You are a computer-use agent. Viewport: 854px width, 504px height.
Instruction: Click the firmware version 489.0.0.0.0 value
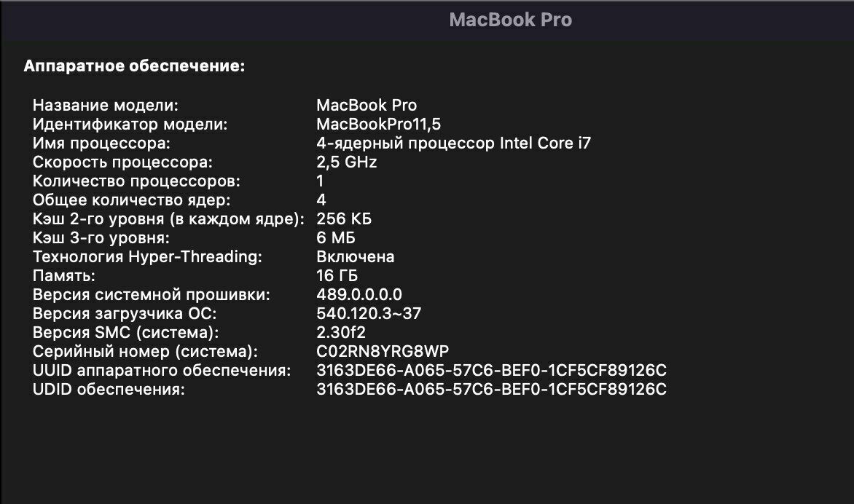click(x=359, y=294)
